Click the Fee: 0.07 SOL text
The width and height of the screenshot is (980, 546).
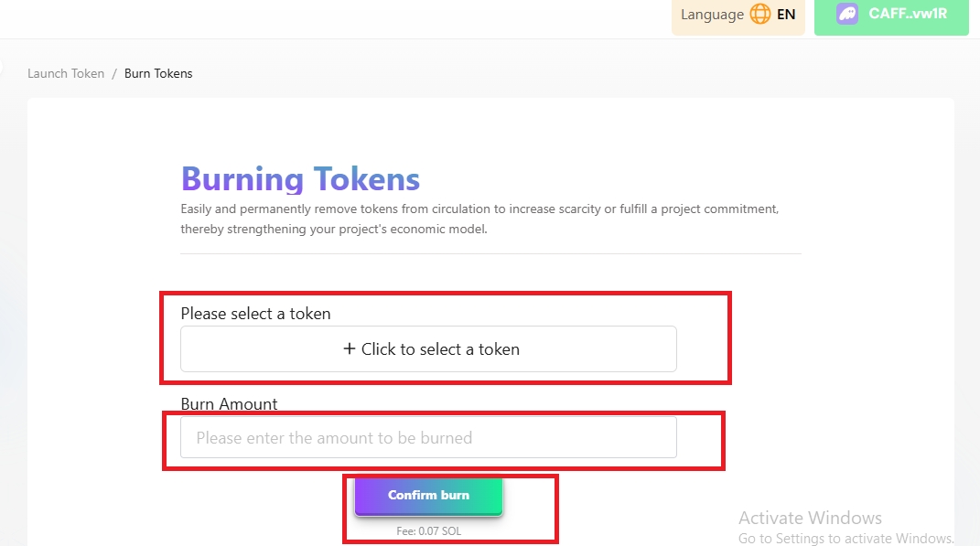coord(428,531)
